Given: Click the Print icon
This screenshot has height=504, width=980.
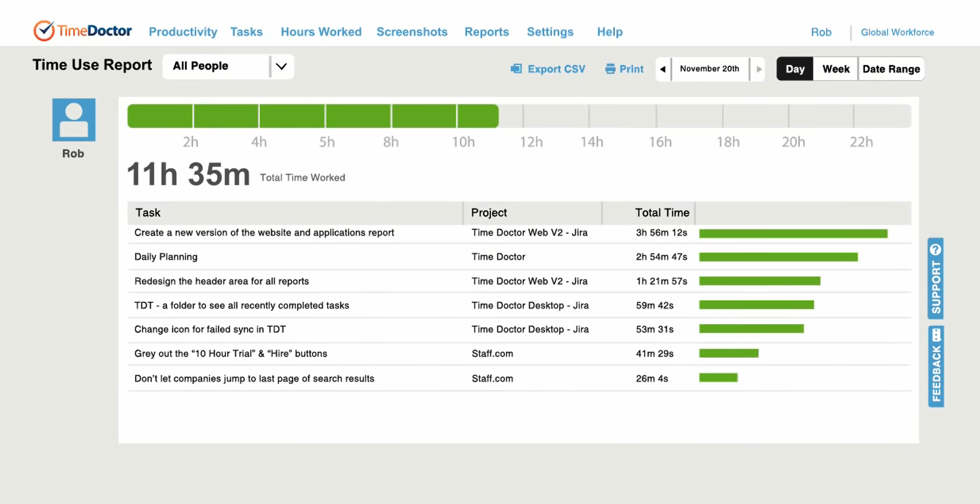Looking at the screenshot, I should point(610,68).
